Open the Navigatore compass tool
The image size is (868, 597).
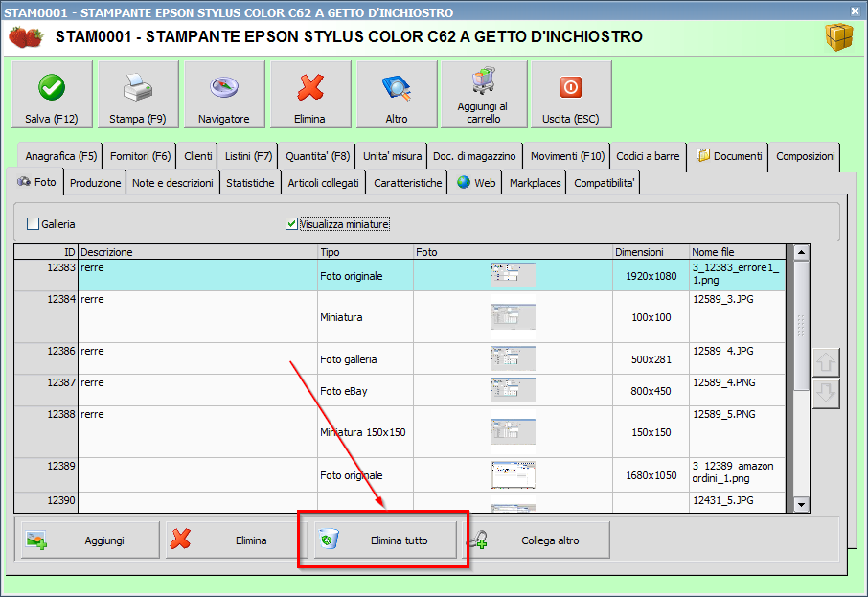click(224, 95)
